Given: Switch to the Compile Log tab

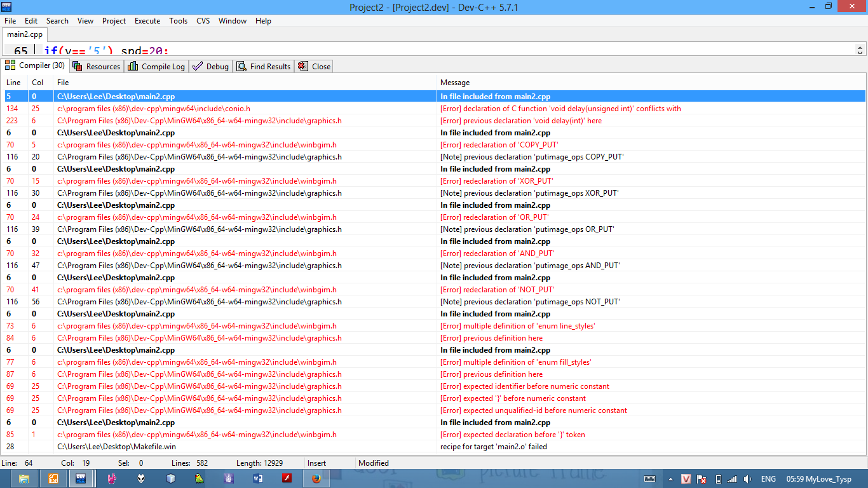Looking at the screenshot, I should click(x=156, y=66).
